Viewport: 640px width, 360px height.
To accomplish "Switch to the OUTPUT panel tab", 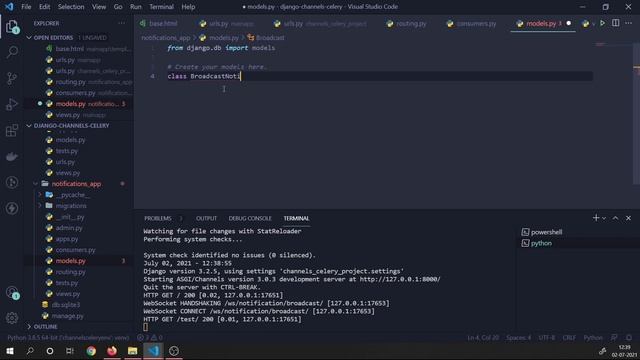I will coord(207,218).
